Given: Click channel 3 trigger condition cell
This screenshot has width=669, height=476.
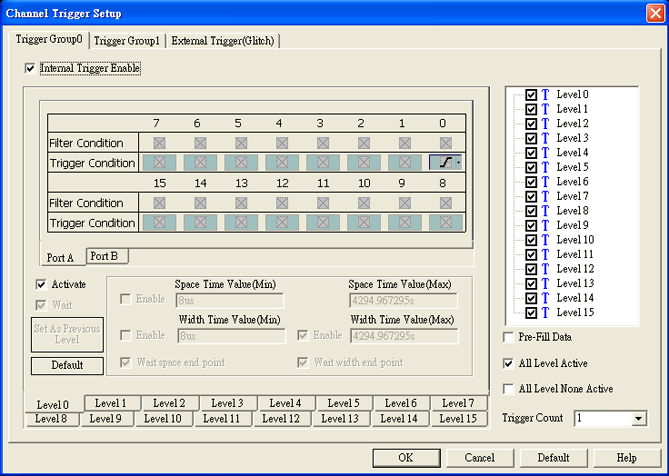Looking at the screenshot, I should coord(323,163).
